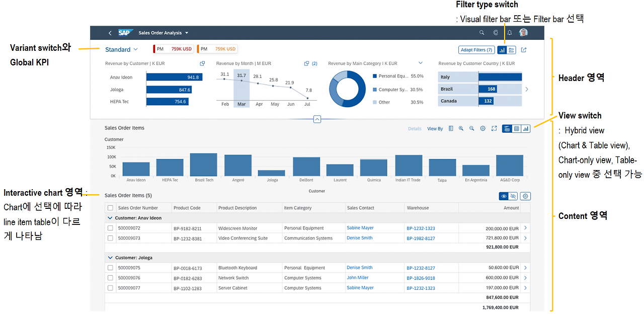644x318 pixels.
Task: Collapse the Customer: Jologa group
Action: (110, 258)
